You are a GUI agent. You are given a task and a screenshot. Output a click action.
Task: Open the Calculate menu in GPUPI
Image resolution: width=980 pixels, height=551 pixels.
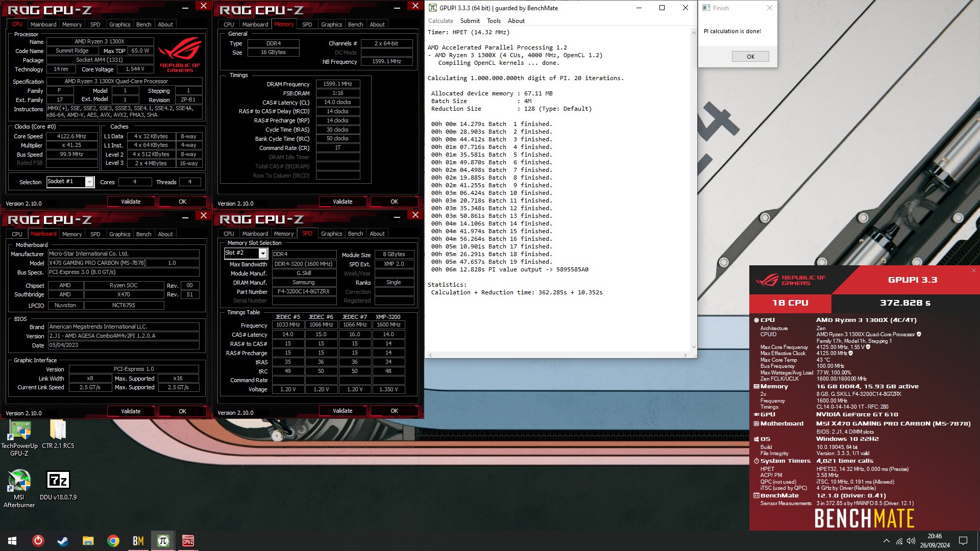(x=440, y=21)
